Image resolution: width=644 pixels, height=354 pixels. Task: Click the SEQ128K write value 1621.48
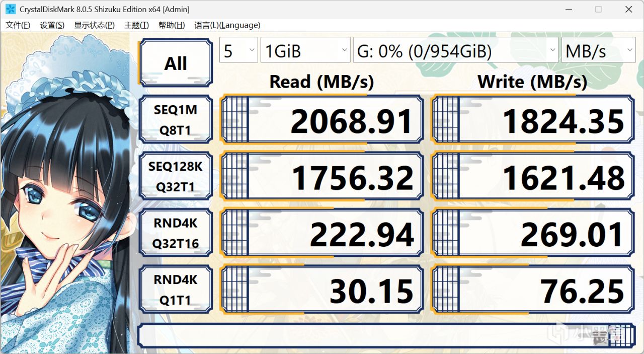(x=533, y=176)
